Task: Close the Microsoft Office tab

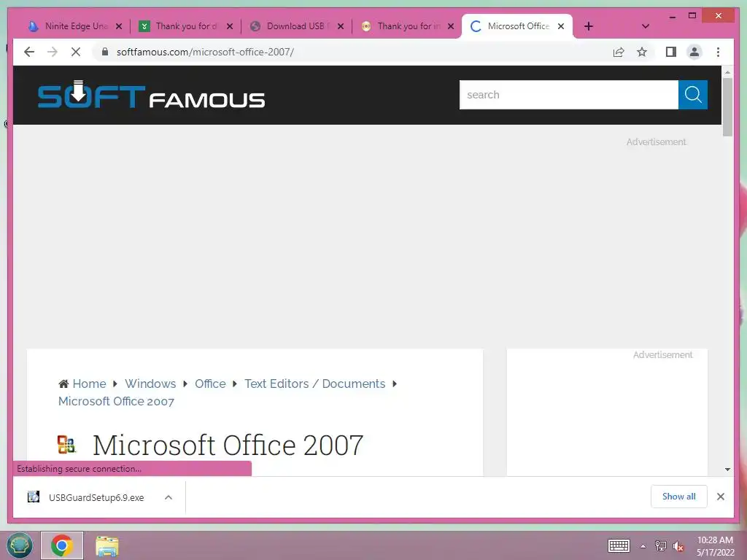Action: coord(561,26)
